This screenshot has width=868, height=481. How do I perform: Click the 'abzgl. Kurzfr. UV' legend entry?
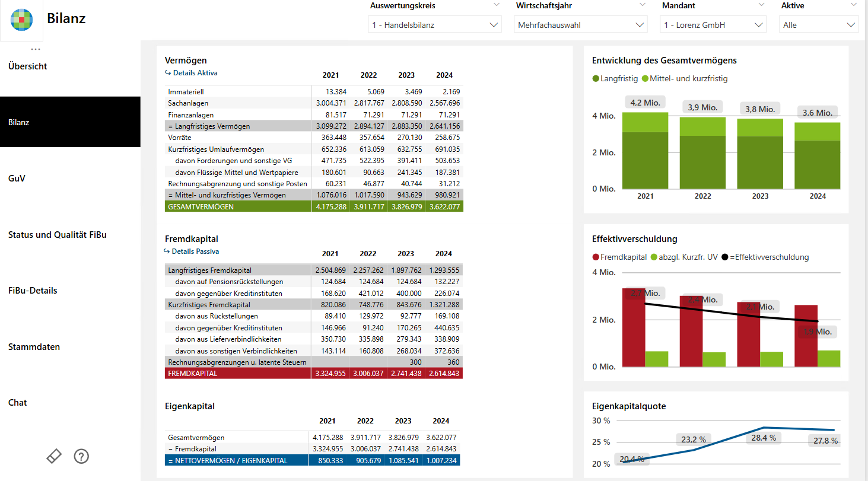[683, 257]
